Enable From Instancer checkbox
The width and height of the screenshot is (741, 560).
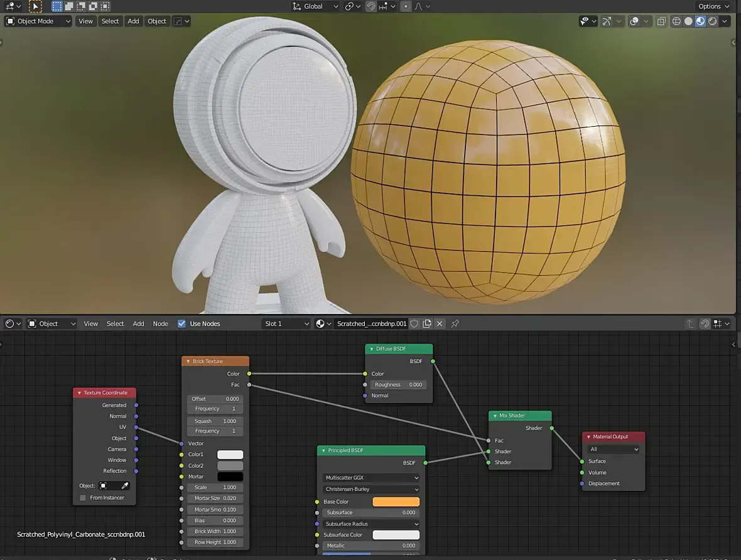pos(83,498)
